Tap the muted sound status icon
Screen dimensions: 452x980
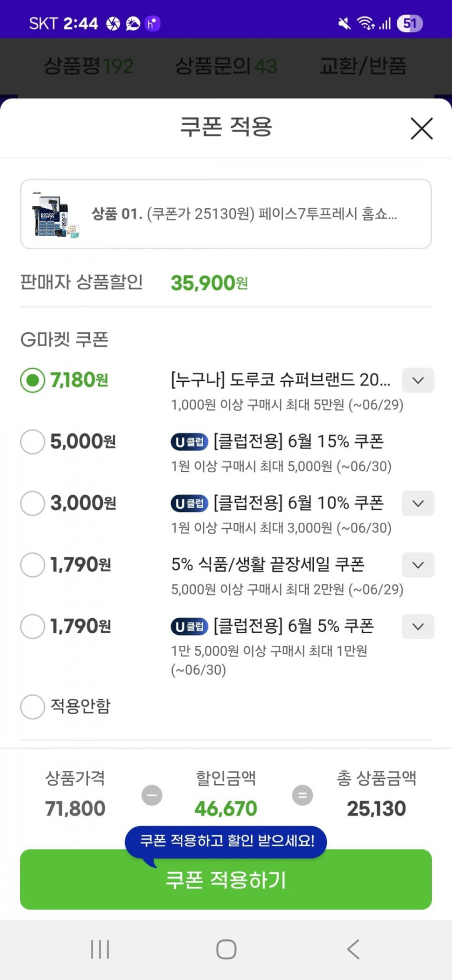344,23
